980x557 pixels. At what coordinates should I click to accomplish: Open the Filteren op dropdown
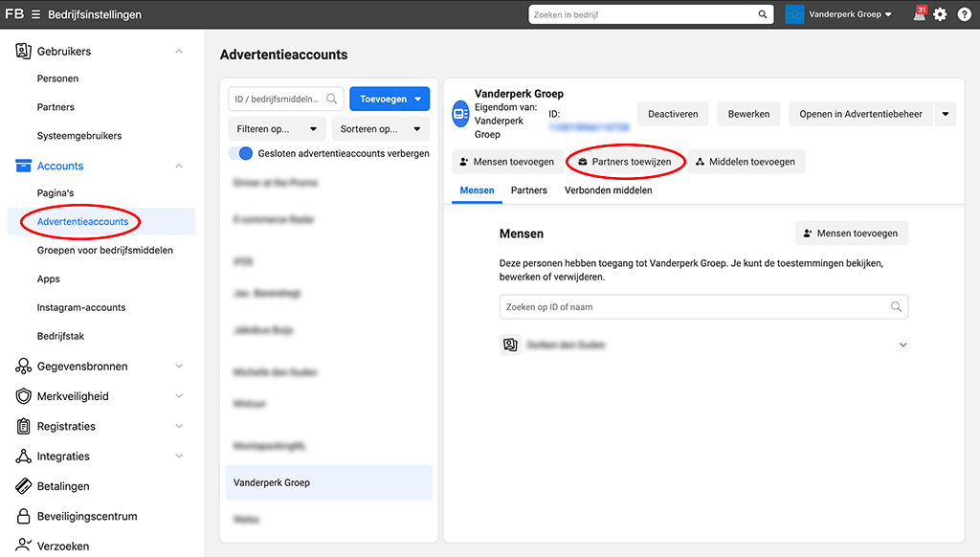coord(277,129)
